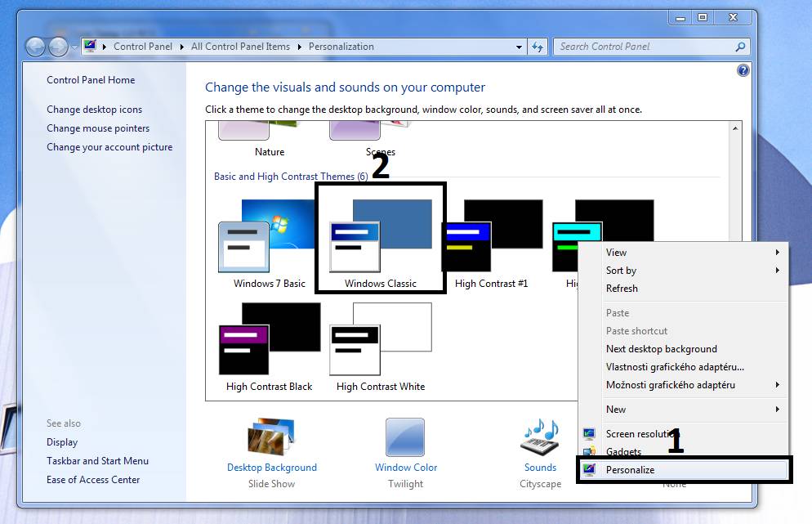Click the Paste entry in context menu
Screen dimensions: 812x524
pos(683,313)
